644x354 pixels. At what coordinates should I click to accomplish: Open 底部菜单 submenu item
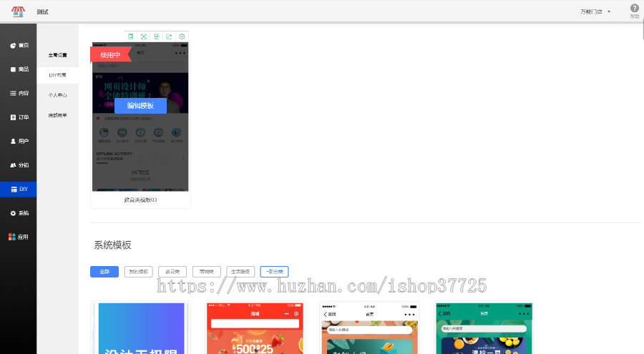pyautogui.click(x=57, y=115)
